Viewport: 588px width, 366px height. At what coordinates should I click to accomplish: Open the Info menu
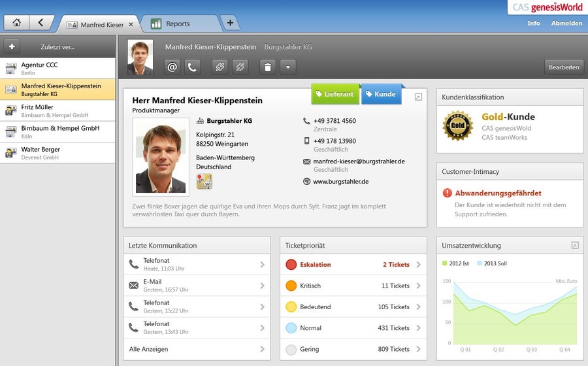tap(534, 23)
